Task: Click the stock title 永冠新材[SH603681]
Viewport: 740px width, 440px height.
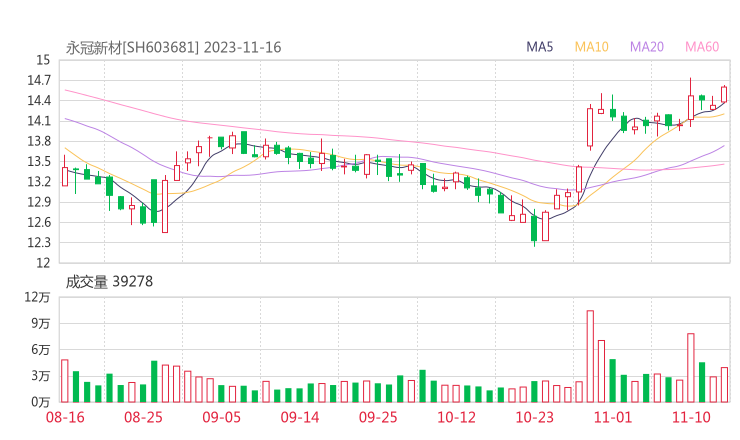Action: click(x=132, y=48)
